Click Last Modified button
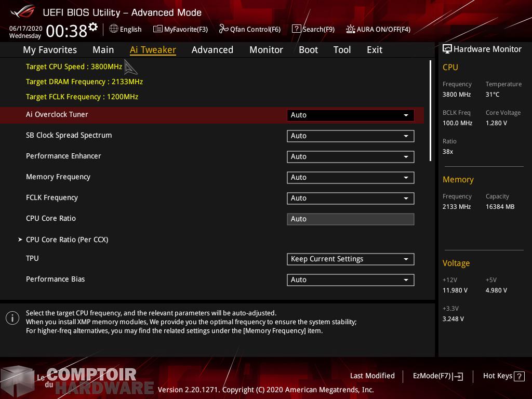 pyautogui.click(x=372, y=376)
